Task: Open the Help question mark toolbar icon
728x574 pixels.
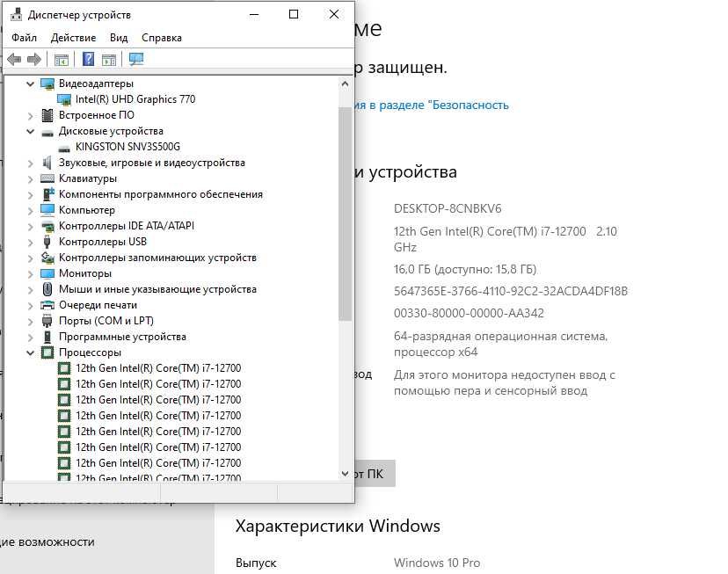Action: tap(88, 59)
